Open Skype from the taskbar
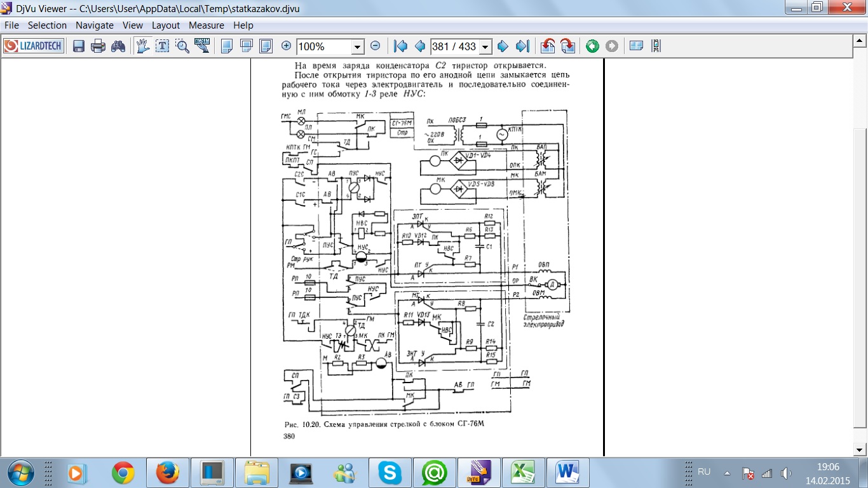 [389, 473]
